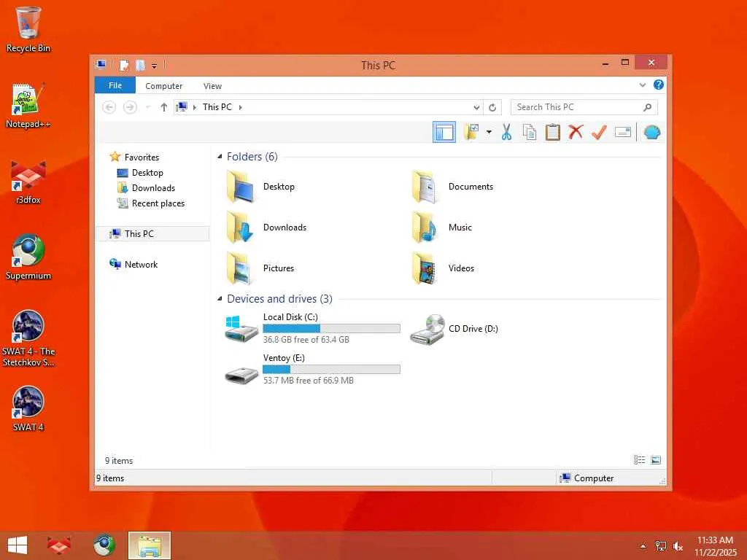Open the recent locations dropdown arrow
747x560 pixels.
pos(147,107)
